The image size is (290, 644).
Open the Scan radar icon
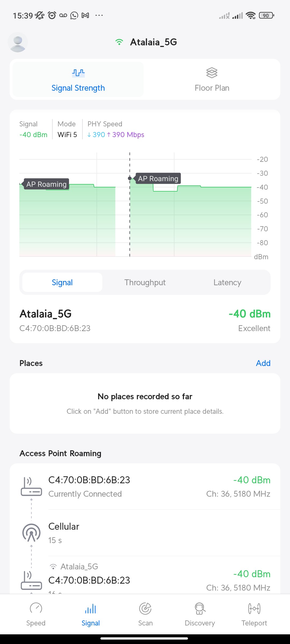145,609
